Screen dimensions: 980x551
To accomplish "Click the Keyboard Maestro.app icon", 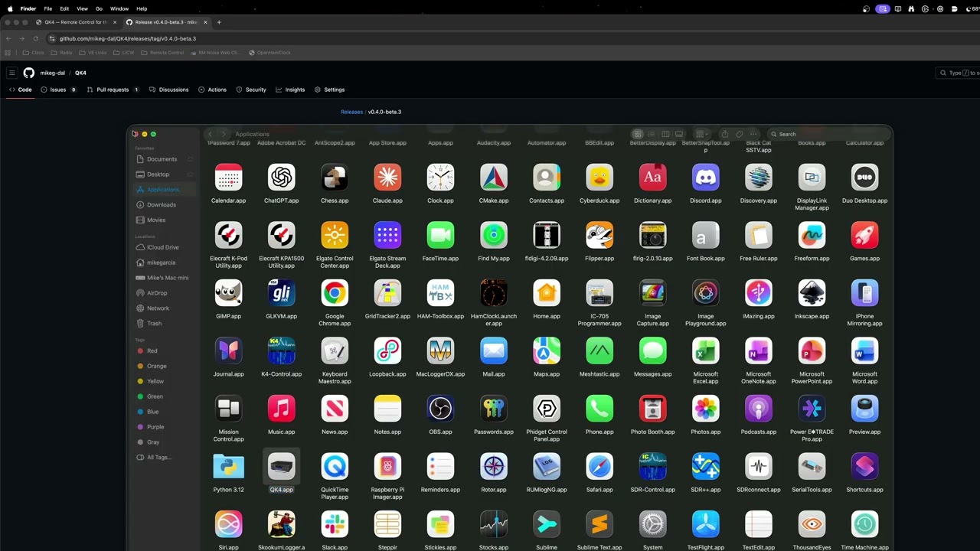I will [335, 350].
